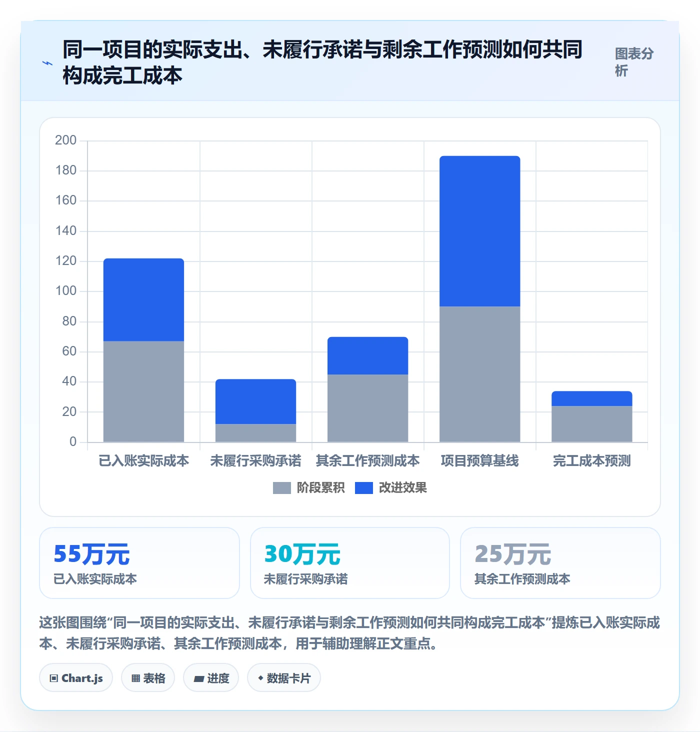Click the 200 y-axis value
700x732 pixels.
[x=65, y=140]
